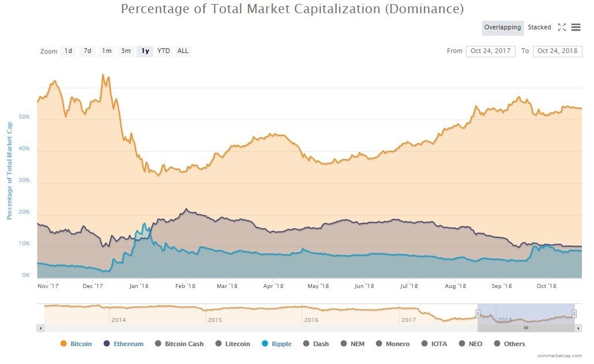Toggle Bitcoin series in legend
Image resolution: width=594 pixels, height=364 pixels.
pyautogui.click(x=76, y=344)
